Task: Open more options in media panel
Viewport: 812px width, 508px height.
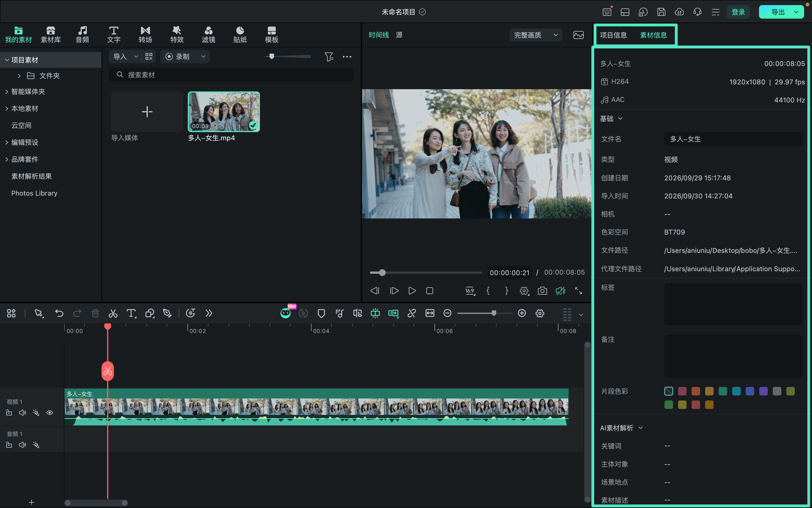Action: click(347, 56)
